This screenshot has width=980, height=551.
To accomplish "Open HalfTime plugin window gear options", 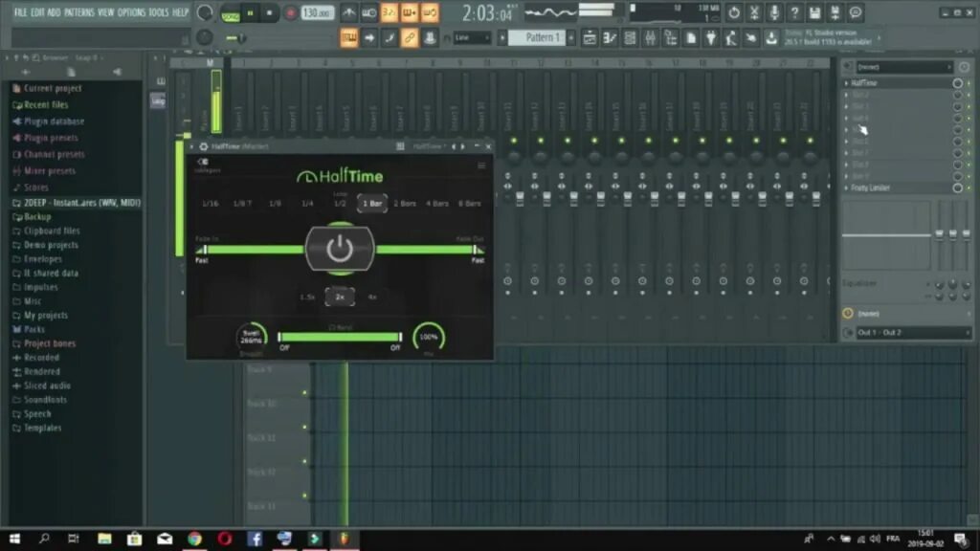I will [x=203, y=146].
